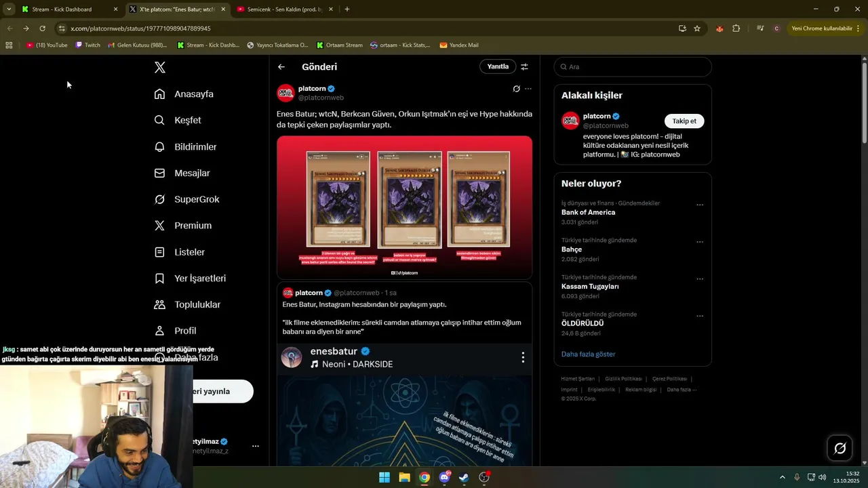This screenshot has height=488, width=868.
Task: Open account menu dots near profile
Action: [x=256, y=446]
